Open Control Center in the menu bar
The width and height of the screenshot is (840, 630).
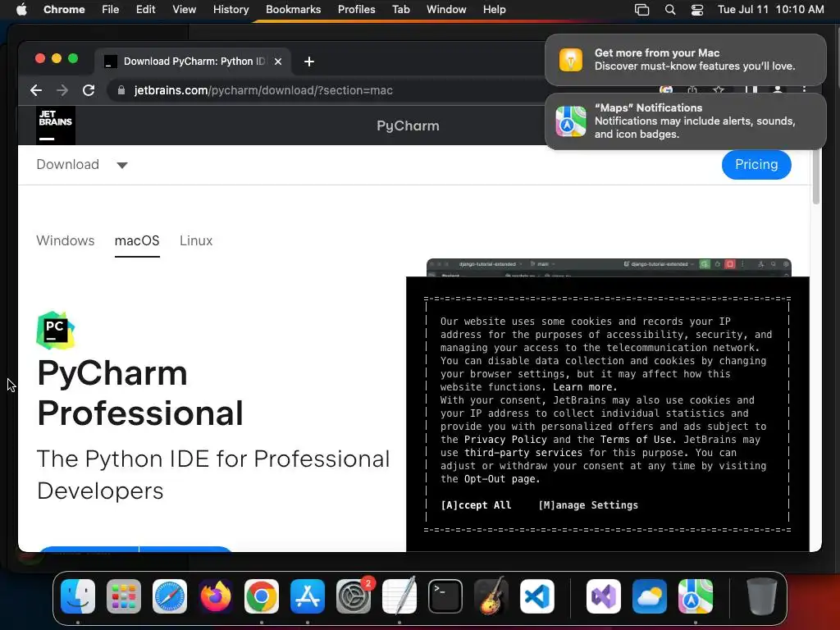tap(697, 10)
